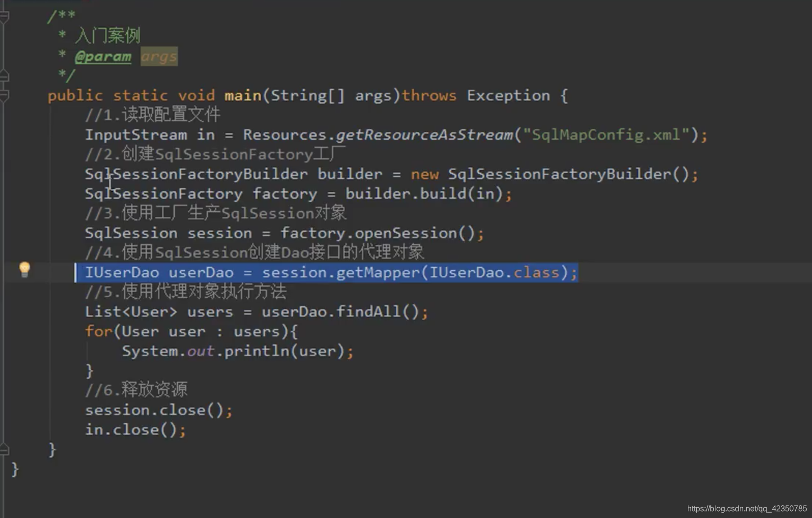Click the new keyword before SqlSessionFactoryBuilder()
812x518 pixels.
[x=425, y=174]
